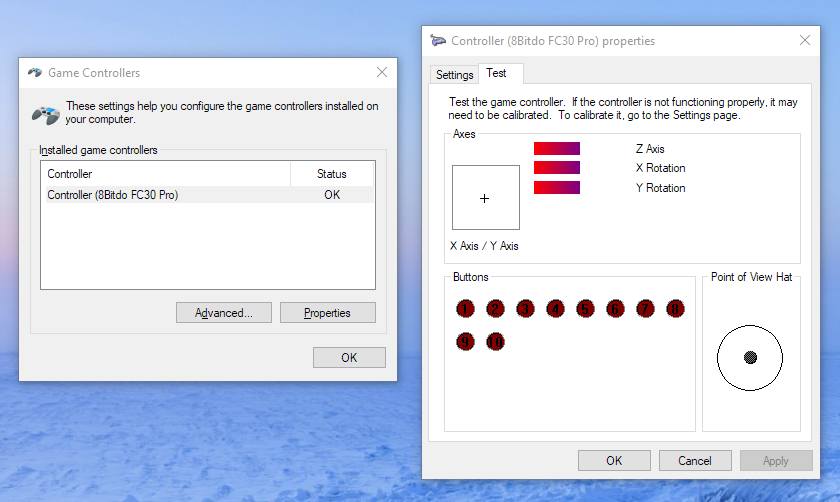Click the Y Rotation label
Screen dimensions: 840x502
(661, 188)
